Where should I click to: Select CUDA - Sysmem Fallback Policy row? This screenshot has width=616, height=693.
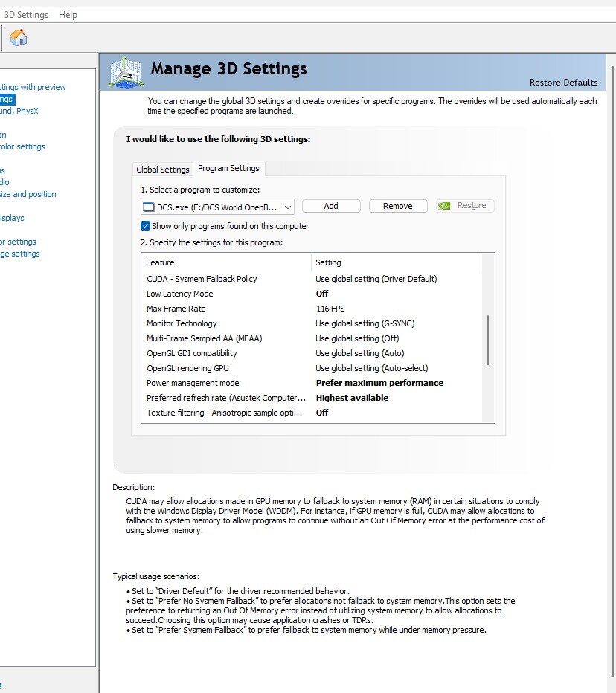point(311,279)
